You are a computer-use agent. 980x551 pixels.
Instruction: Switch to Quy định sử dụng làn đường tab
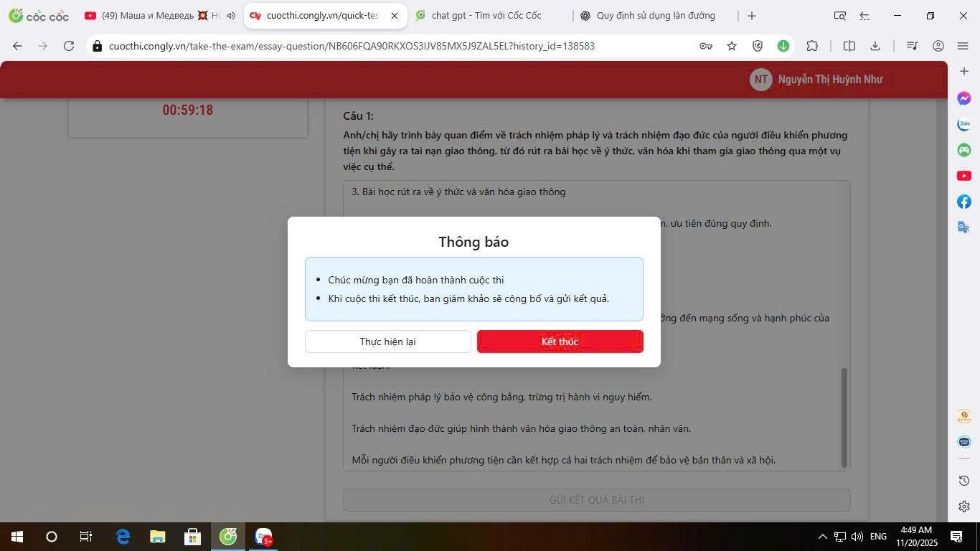pyautogui.click(x=653, y=16)
